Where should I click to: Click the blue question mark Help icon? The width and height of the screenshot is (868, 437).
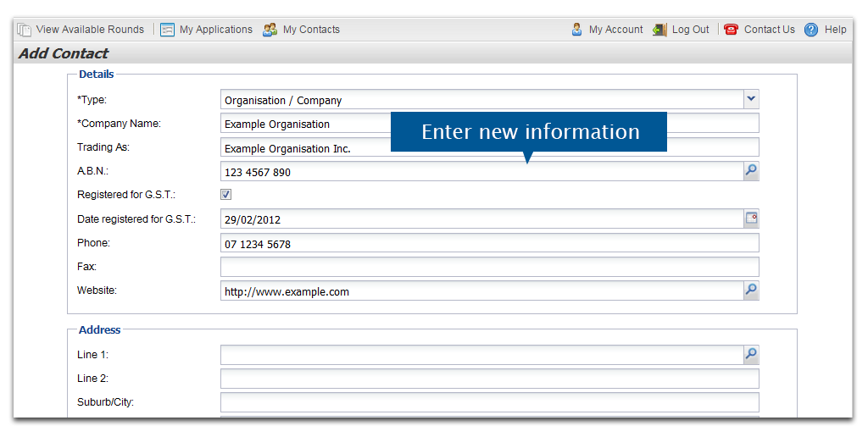coord(811,30)
